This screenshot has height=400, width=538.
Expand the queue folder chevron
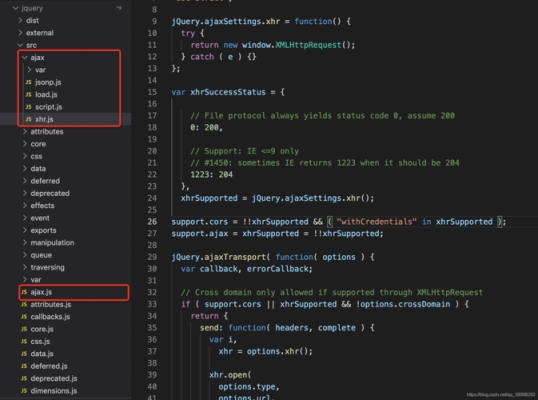pyautogui.click(x=25, y=255)
